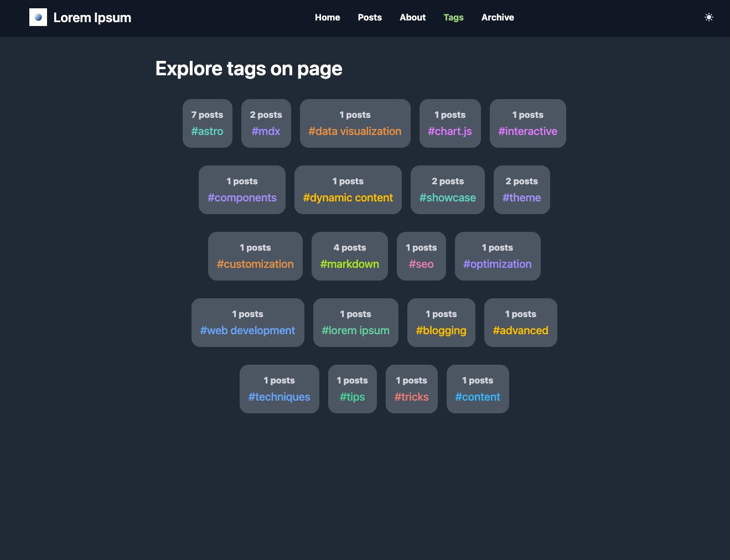Select the Tags navigation item

[x=453, y=18]
